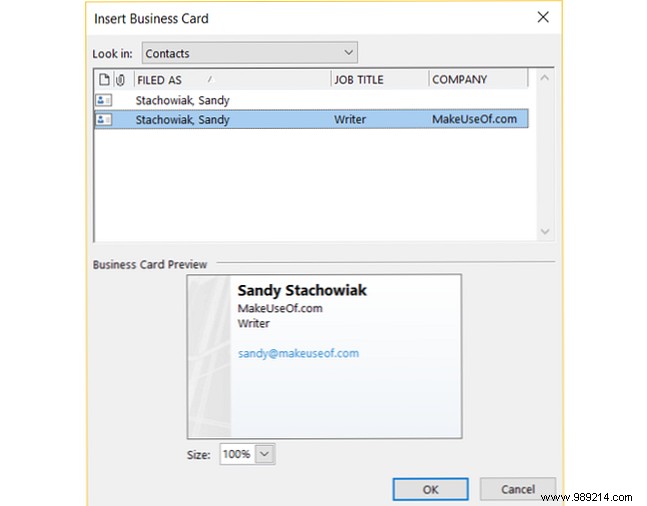Sort contacts by JOB TITLE column
This screenshot has width=647, height=506.
point(380,79)
